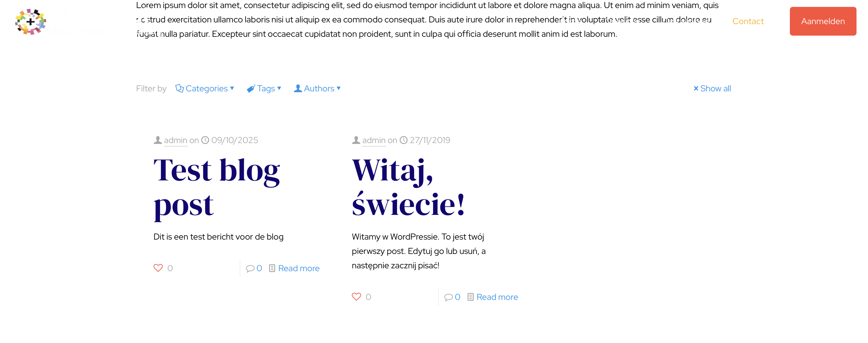The height and width of the screenshot is (343, 868).
Task: Click heart icon under Witaj, świecie! post
Action: pyautogui.click(x=356, y=296)
